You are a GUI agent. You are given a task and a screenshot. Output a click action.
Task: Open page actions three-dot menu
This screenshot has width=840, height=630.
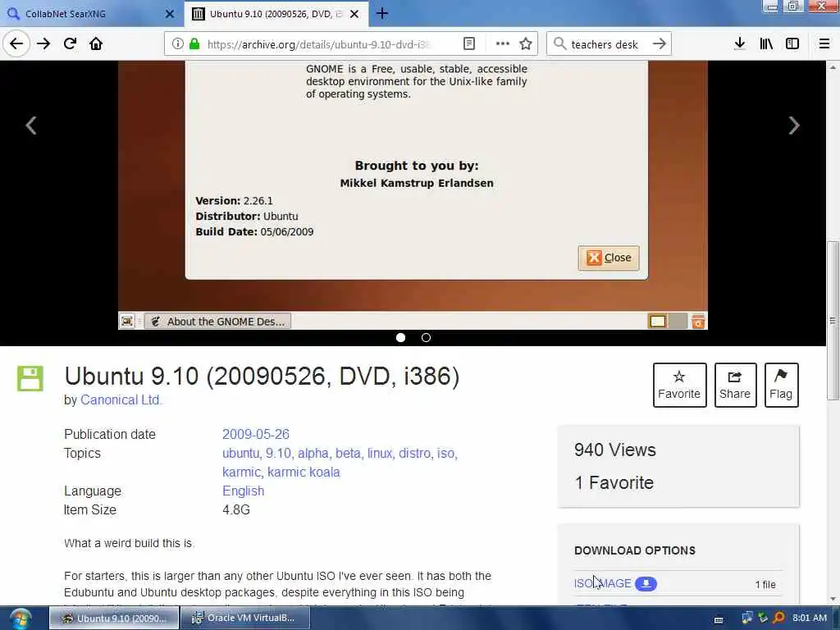(x=503, y=44)
